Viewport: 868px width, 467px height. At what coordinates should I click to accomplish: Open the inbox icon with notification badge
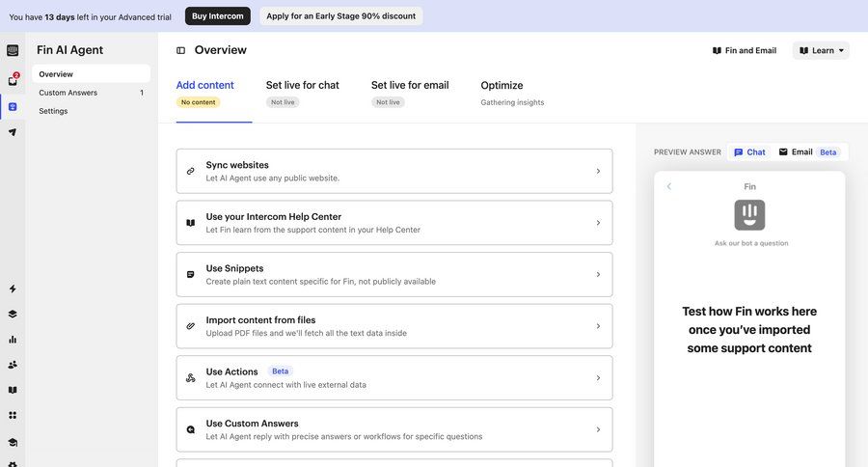coord(13,80)
